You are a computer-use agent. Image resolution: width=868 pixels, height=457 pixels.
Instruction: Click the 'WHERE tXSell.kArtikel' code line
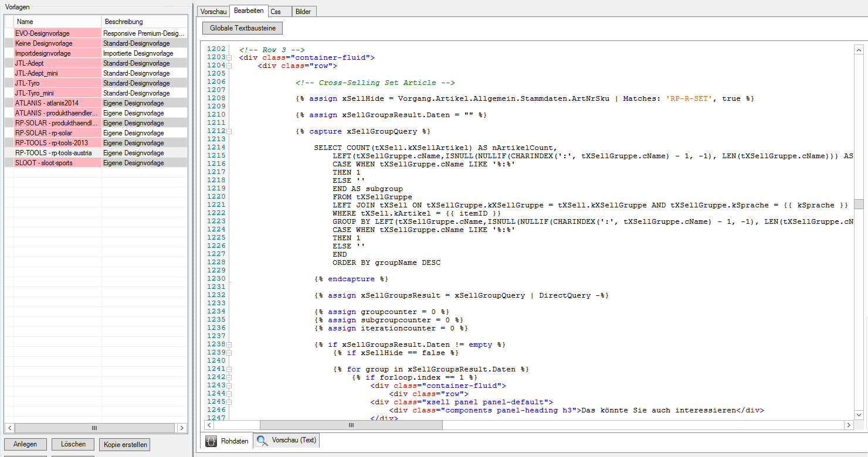[x=417, y=213]
